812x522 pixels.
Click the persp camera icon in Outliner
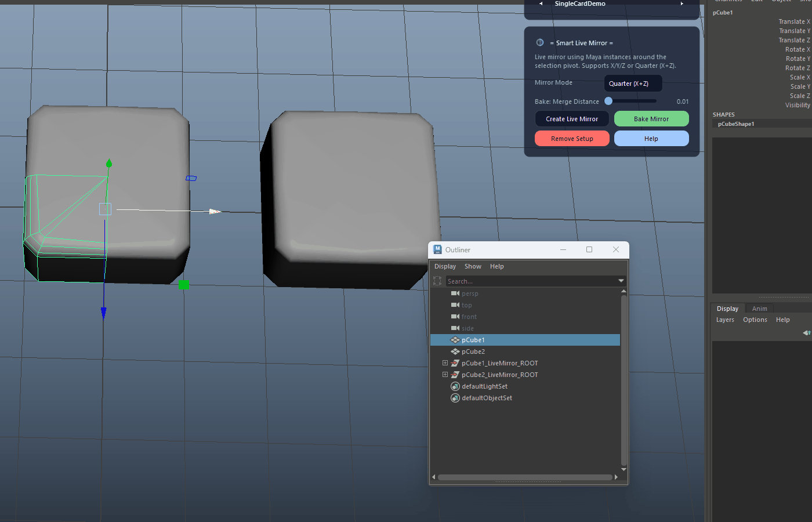tap(455, 293)
